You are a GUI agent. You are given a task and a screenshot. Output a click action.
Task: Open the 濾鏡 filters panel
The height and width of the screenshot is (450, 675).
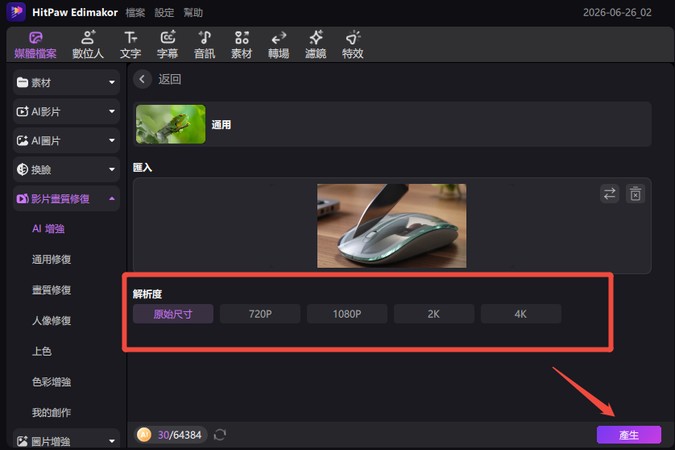click(x=316, y=44)
